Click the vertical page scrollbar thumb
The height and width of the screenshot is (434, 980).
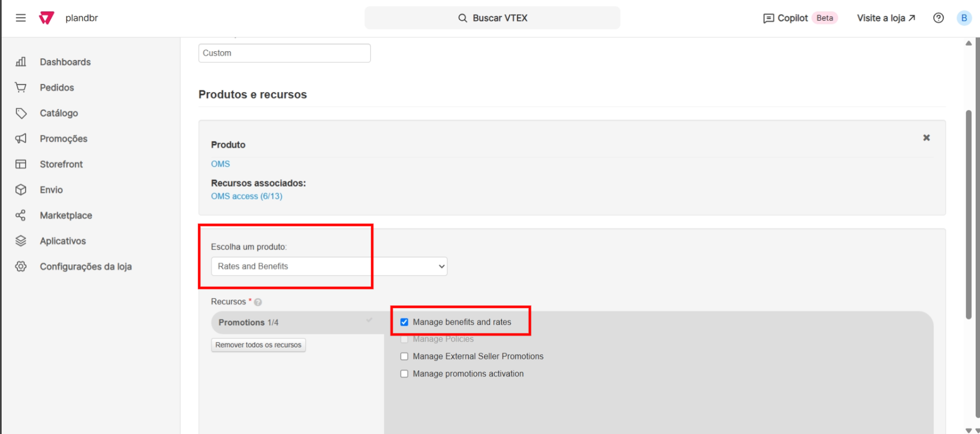coord(969,215)
